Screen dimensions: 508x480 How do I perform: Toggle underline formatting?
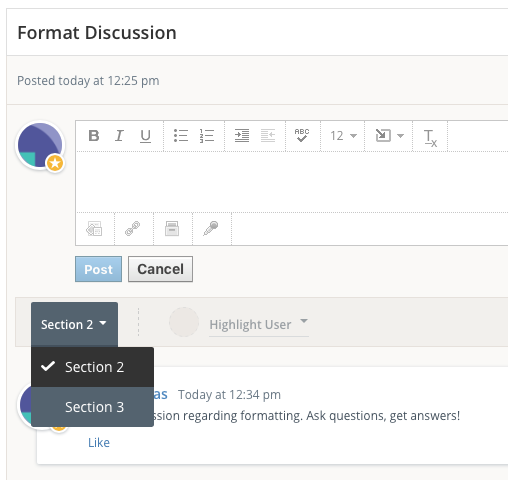[x=145, y=136]
